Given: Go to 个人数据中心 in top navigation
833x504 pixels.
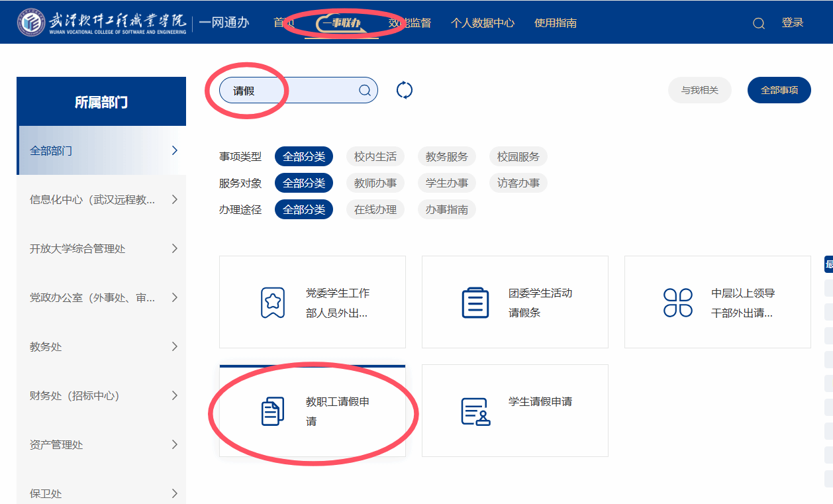Looking at the screenshot, I should (x=482, y=23).
